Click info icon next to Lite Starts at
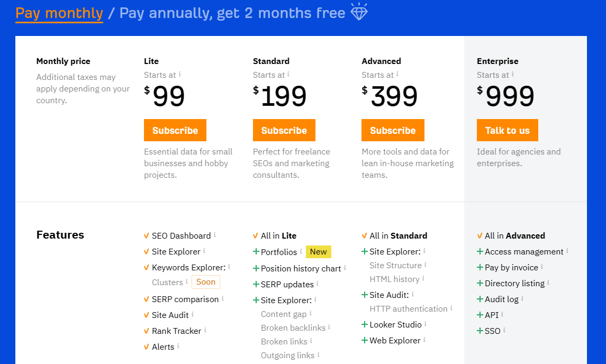 [x=180, y=74]
